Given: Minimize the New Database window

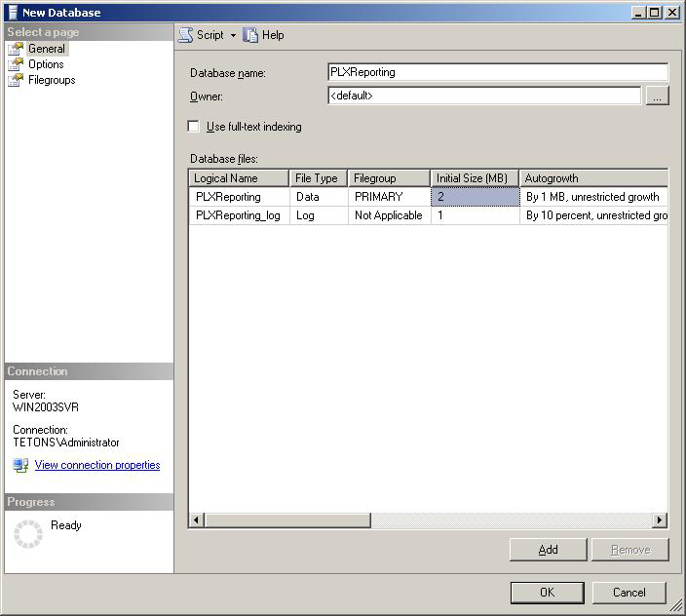Looking at the screenshot, I should [639, 13].
